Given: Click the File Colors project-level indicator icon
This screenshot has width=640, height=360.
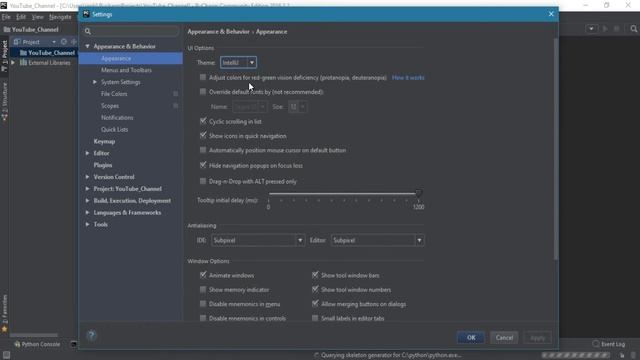Looking at the screenshot, I should (x=176, y=94).
